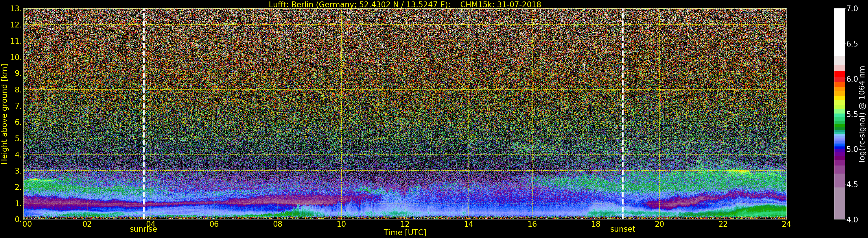Screen dimensions: 868x238
Task: Click the 'CHM15k: 31-07-2018' date text
Action: click(x=500, y=4)
